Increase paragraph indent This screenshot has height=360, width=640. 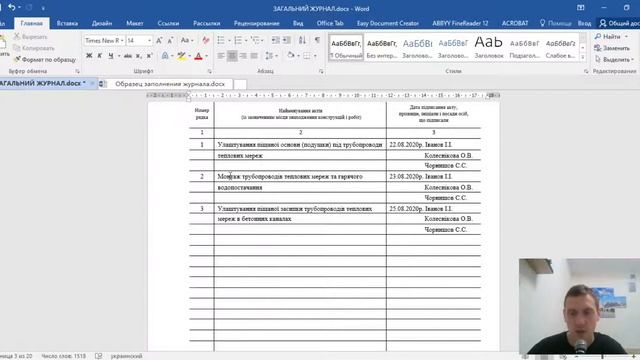[287, 40]
